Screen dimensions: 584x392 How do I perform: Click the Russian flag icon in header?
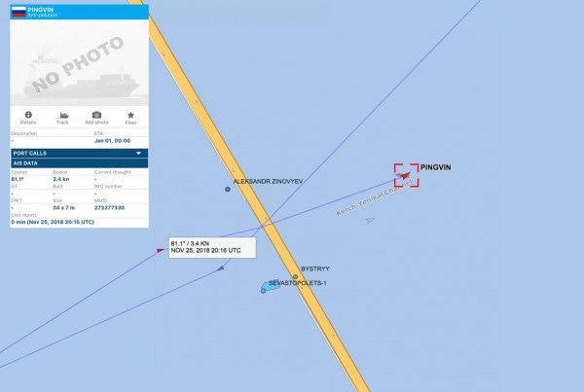(18, 12)
